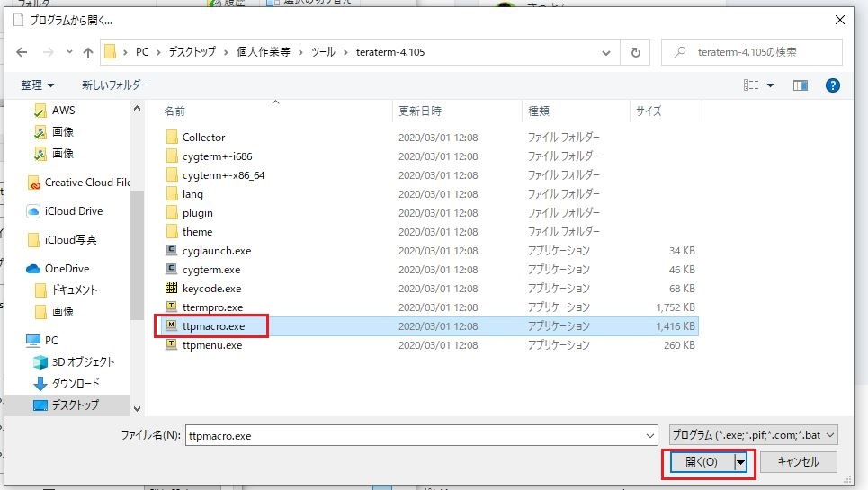Open Creative Cloud Files in sidebar

coord(78,183)
